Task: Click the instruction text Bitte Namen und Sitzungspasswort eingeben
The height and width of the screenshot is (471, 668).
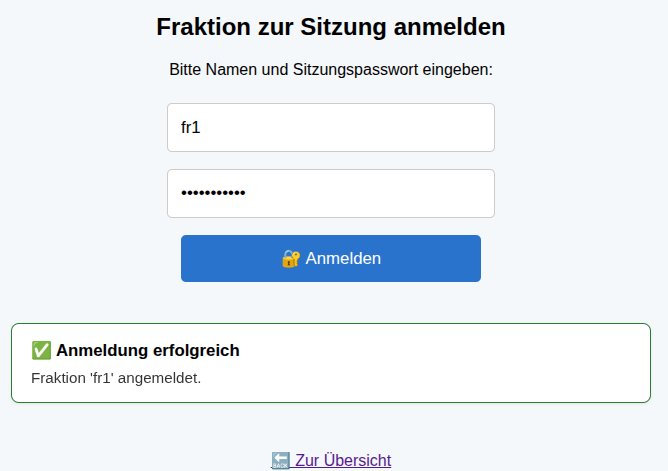Action: (331, 70)
